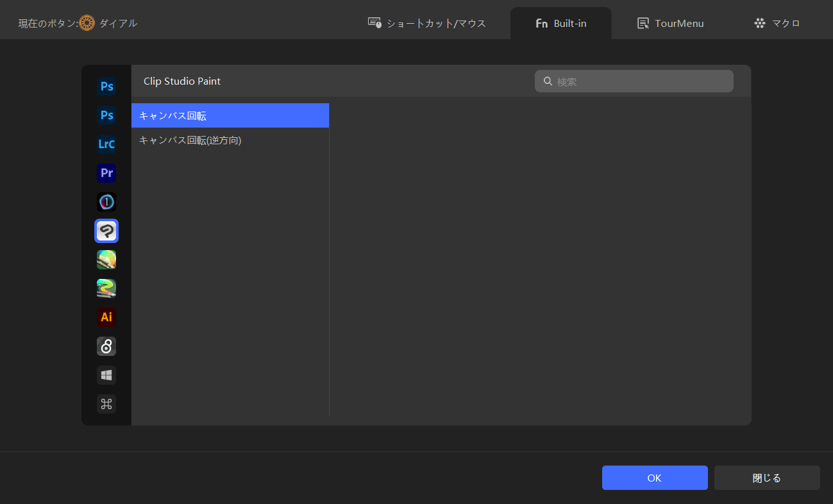This screenshot has width=833, height=504.
Task: Choose キャンバス回転(逆方向) from the list
Action: click(230, 140)
